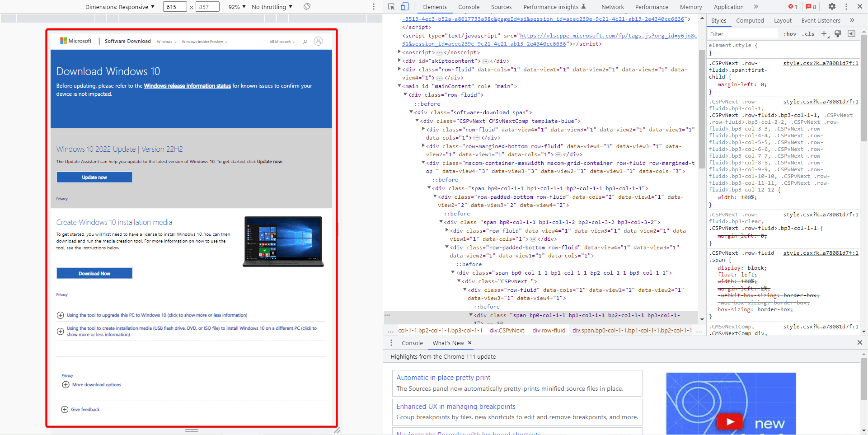Switch to the Network tab
The height and width of the screenshot is (435, 868).
tap(613, 7)
